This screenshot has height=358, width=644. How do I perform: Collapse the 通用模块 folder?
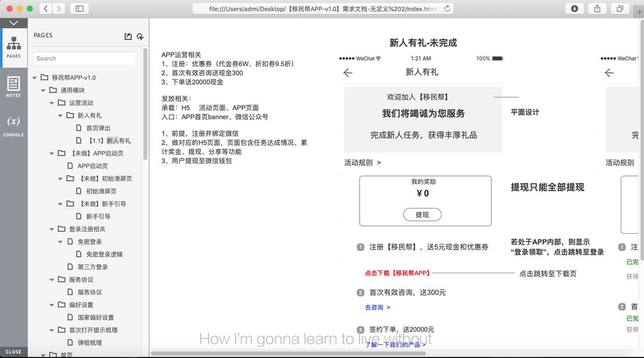click(x=43, y=91)
